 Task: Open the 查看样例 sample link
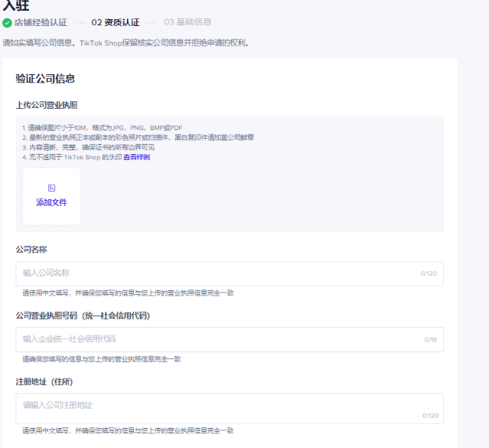click(x=136, y=157)
